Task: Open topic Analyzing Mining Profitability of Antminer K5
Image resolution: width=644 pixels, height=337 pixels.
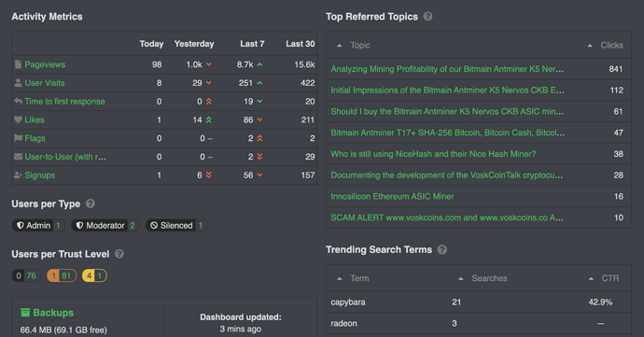Action: pos(447,69)
